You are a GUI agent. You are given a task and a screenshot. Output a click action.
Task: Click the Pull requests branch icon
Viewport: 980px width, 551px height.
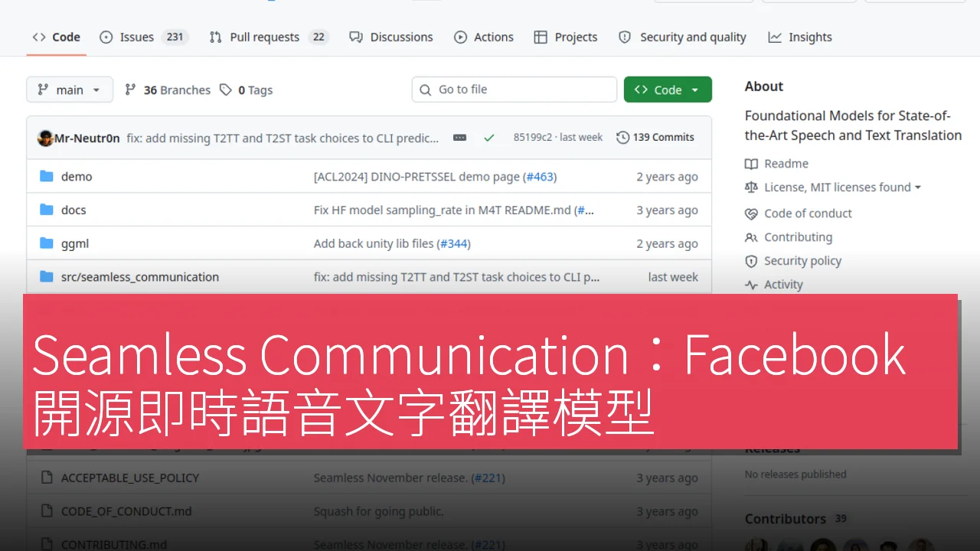click(x=216, y=37)
